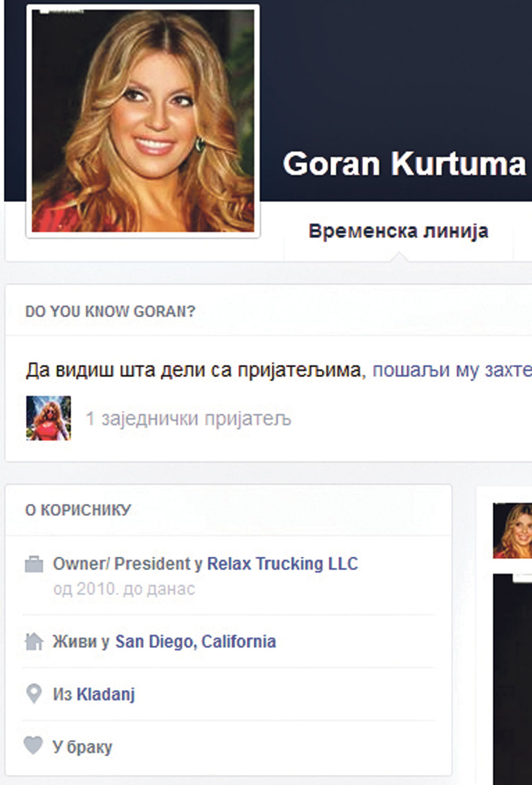Screen dimensions: 532x785
Task: Click the post author avatar on right
Action: 513,530
